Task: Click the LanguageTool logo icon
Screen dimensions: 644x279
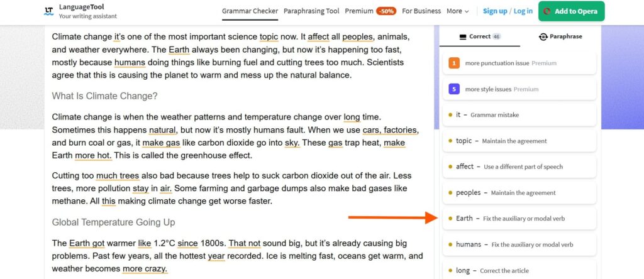Action: click(49, 11)
